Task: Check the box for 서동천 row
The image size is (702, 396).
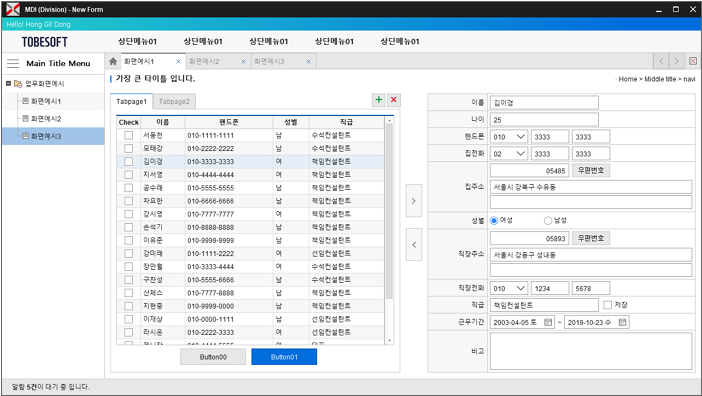Action: pos(128,135)
